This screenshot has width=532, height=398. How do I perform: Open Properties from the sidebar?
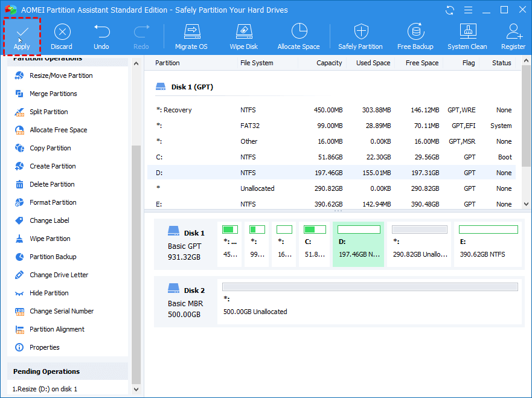[x=45, y=347]
